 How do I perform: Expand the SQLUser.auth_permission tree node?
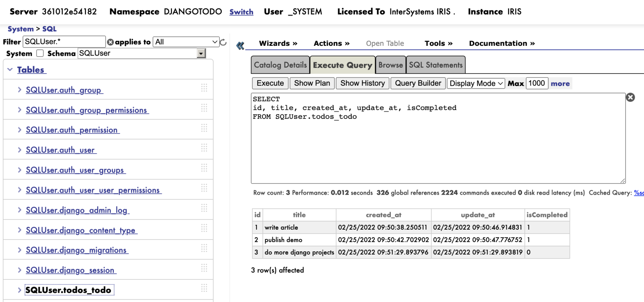point(19,130)
